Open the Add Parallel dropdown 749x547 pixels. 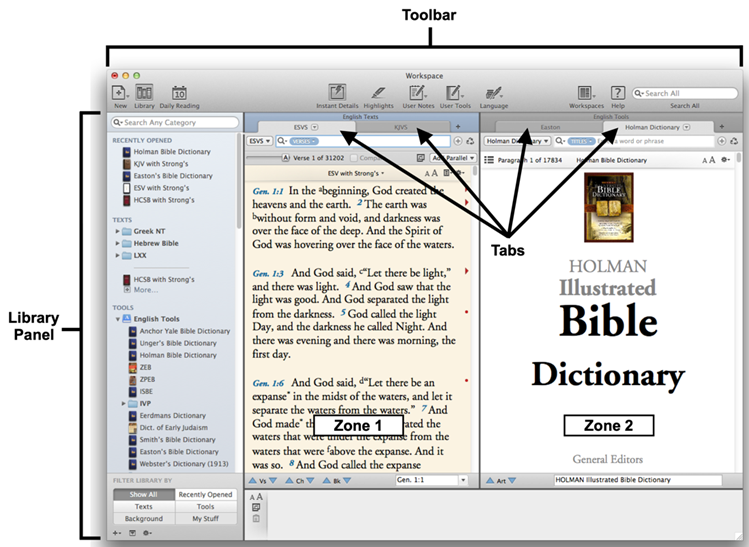click(x=452, y=159)
